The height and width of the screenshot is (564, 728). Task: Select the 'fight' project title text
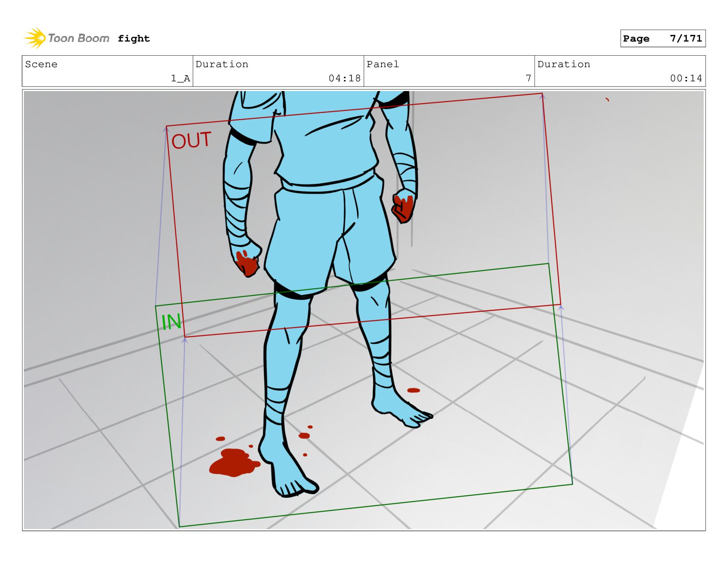point(134,38)
